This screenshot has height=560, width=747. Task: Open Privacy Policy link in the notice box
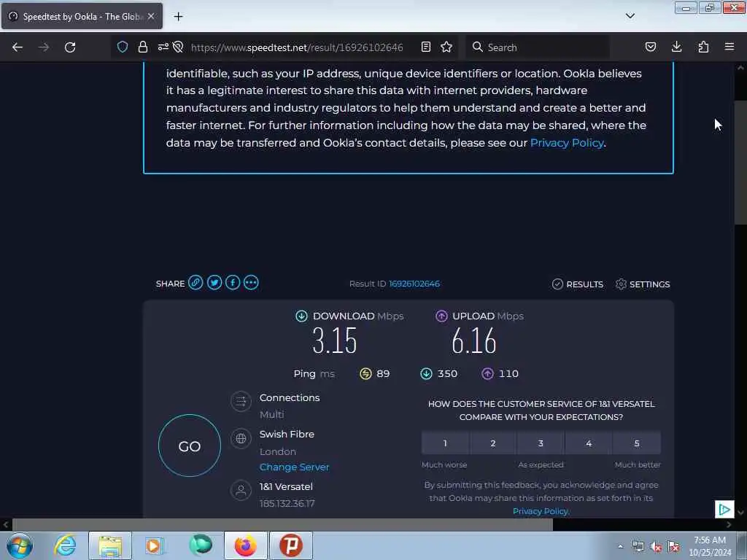(x=567, y=143)
